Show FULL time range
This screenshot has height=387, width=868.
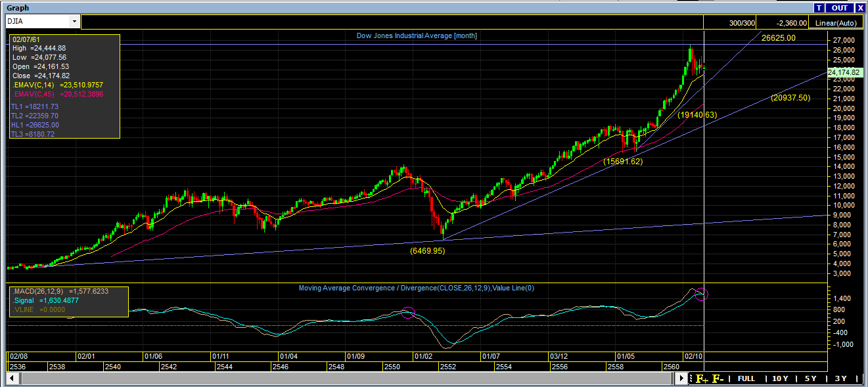click(x=746, y=378)
